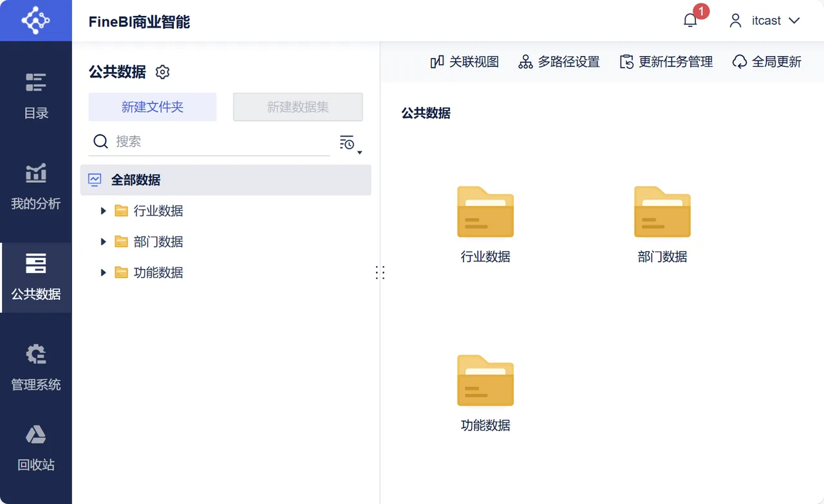
Task: Open the 回收站 recycle bin
Action: click(x=36, y=448)
